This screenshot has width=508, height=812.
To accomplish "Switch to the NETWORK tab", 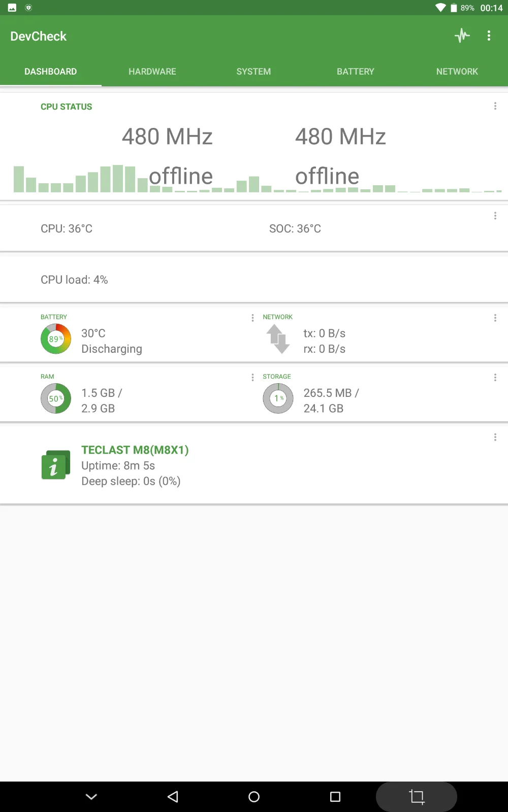I will [457, 72].
